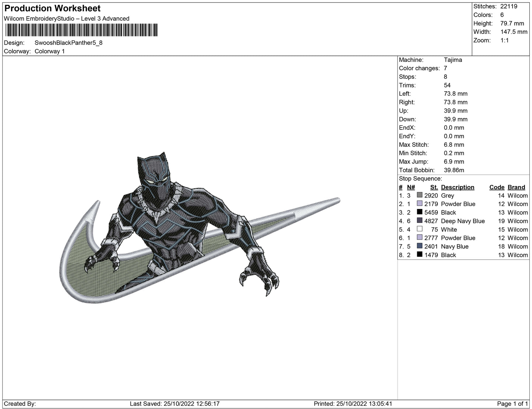The image size is (532, 409).
Task: Click the Right value 73.8 mm
Action: 456,102
